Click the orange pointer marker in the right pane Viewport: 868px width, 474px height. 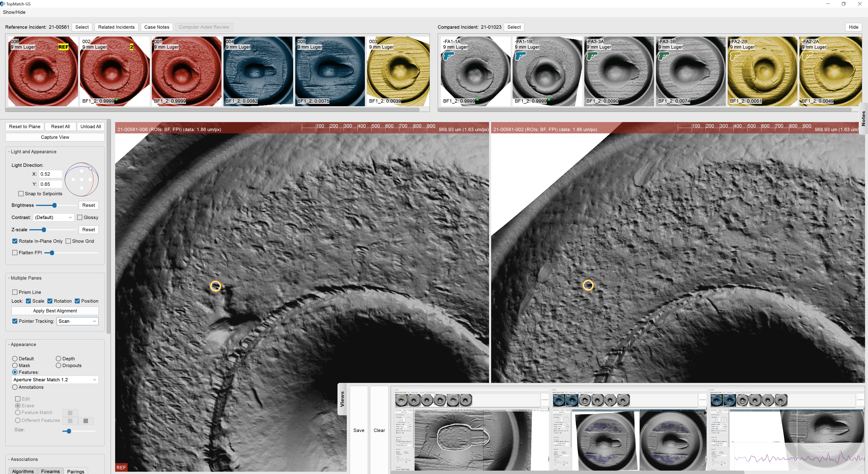[588, 285]
